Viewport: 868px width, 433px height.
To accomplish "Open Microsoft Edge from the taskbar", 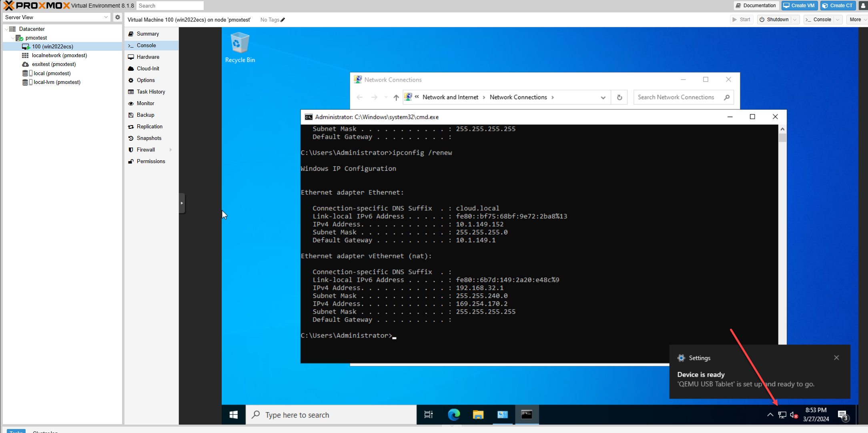I will [x=453, y=415].
